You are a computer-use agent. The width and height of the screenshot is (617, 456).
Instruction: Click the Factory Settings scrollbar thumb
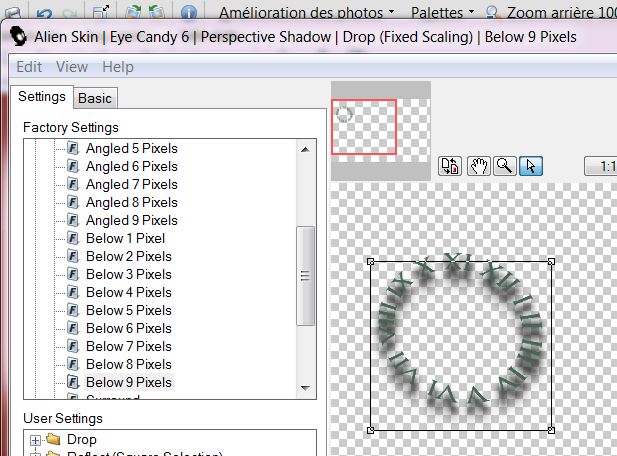pos(305,276)
